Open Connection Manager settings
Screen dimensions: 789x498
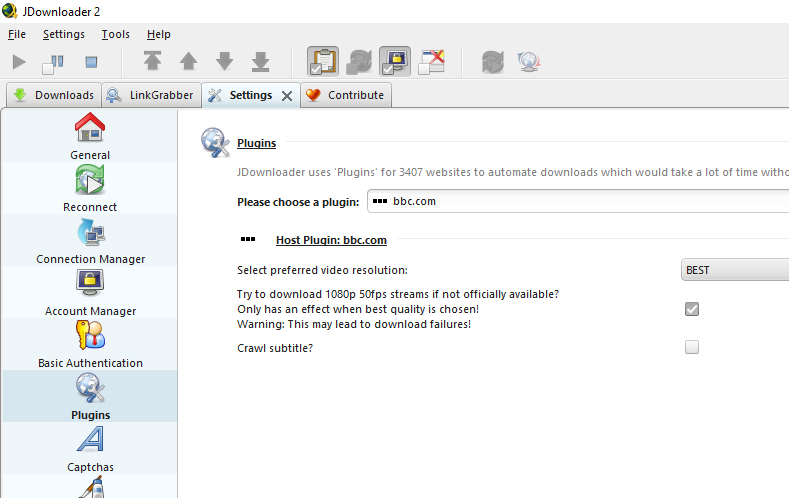point(90,240)
